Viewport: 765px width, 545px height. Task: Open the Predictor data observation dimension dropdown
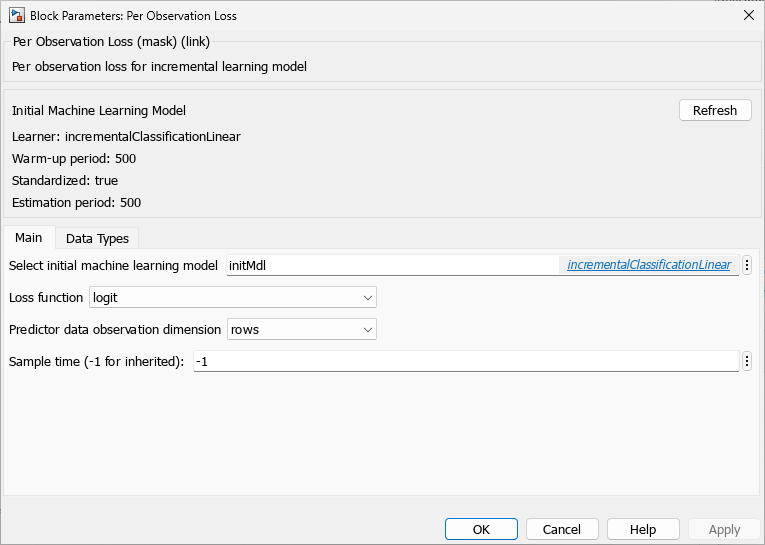point(302,329)
